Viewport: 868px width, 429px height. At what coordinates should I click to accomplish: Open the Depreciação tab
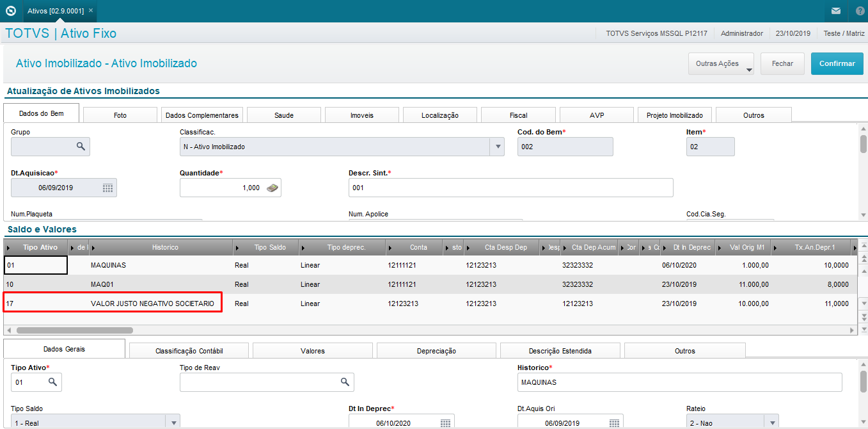click(436, 351)
